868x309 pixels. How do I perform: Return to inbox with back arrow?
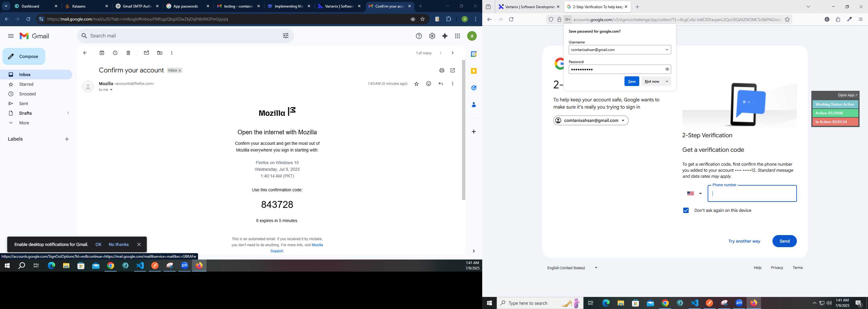click(x=85, y=53)
